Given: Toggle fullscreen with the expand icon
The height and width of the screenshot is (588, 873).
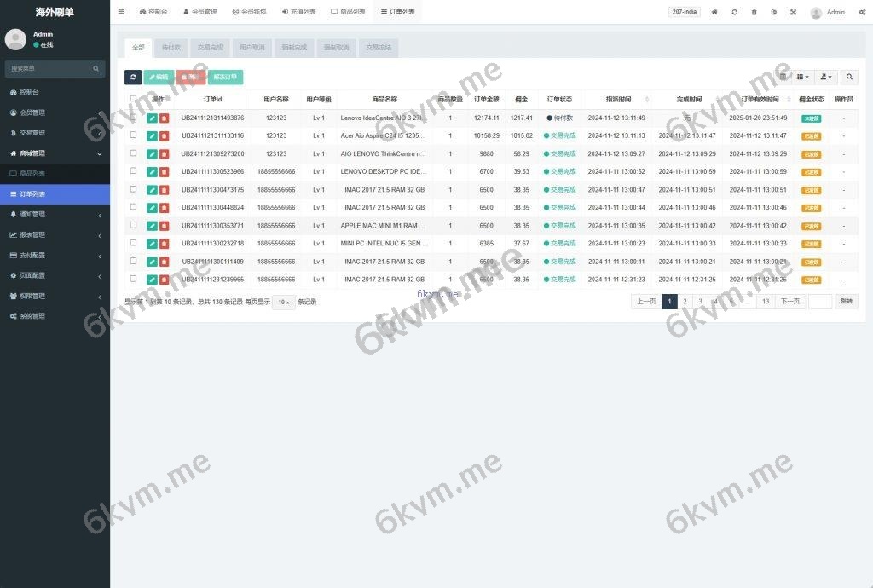Looking at the screenshot, I should point(793,12).
